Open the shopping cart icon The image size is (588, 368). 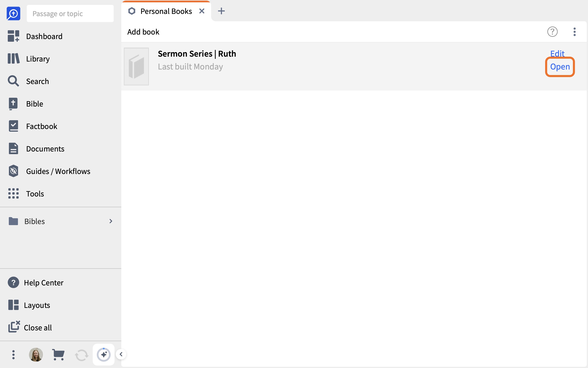(58, 355)
